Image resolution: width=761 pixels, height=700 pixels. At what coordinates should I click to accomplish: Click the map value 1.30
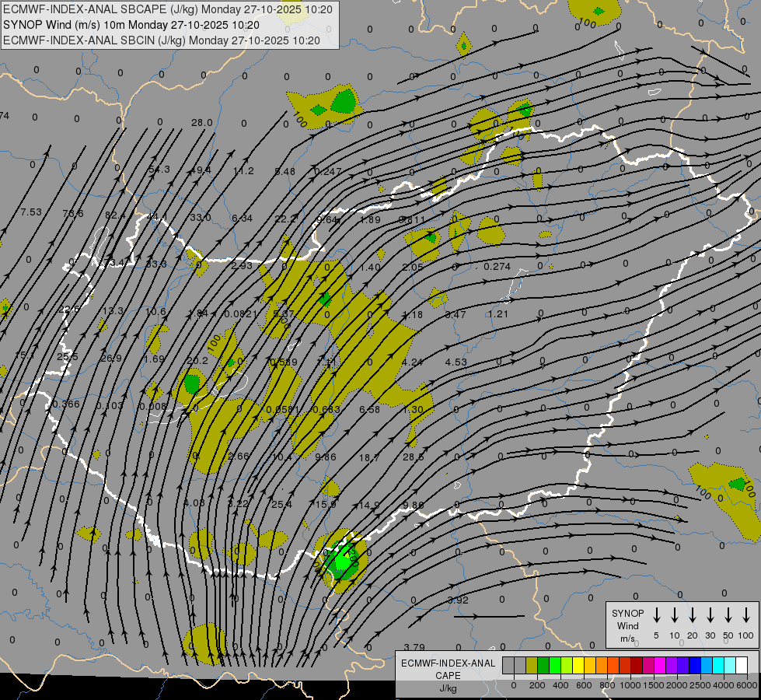[413, 410]
